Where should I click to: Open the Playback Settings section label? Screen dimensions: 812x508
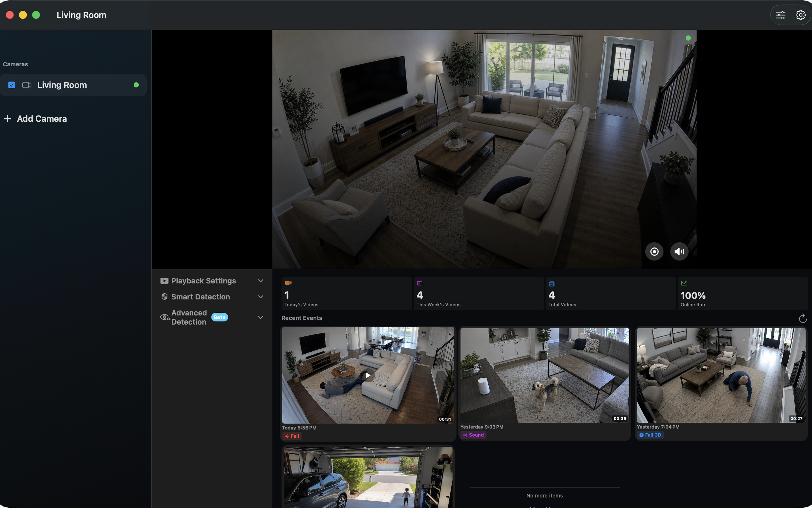click(204, 281)
